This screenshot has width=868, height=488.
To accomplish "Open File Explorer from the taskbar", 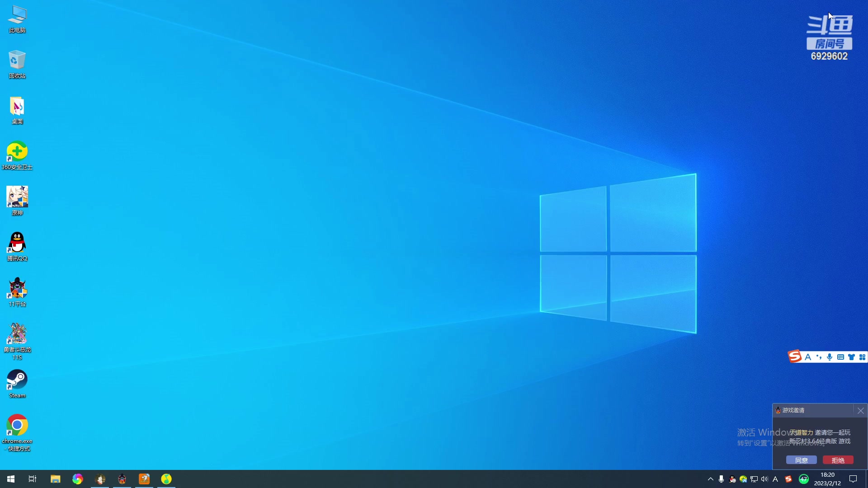I will (x=55, y=479).
